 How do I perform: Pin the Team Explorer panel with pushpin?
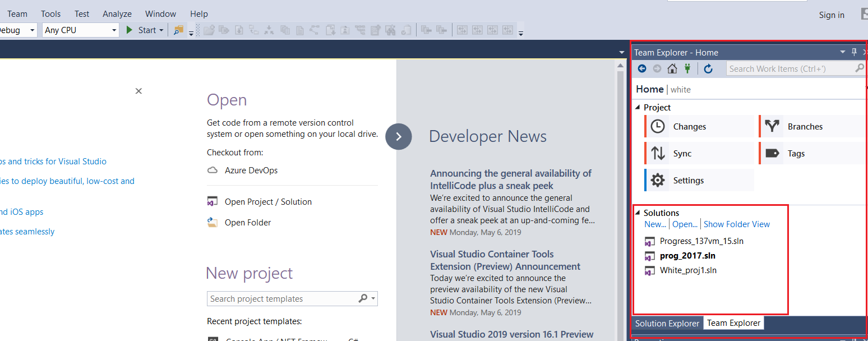pyautogui.click(x=854, y=52)
